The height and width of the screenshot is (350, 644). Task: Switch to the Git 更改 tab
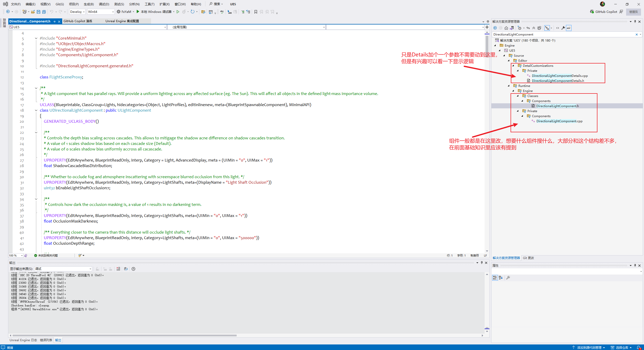click(528, 258)
